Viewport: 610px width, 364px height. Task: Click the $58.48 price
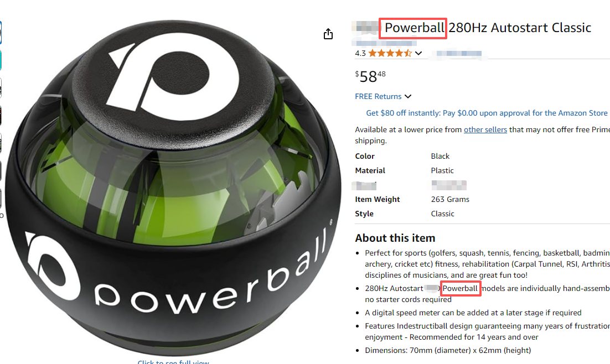point(370,76)
